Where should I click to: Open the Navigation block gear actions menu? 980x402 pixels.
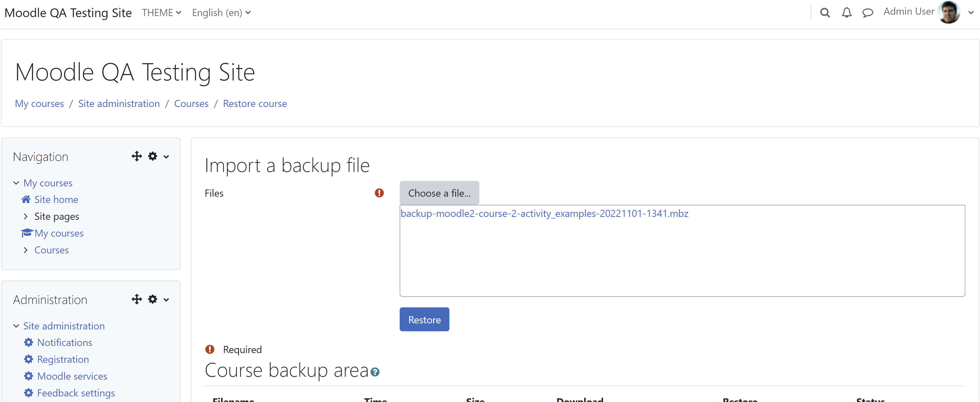point(153,156)
